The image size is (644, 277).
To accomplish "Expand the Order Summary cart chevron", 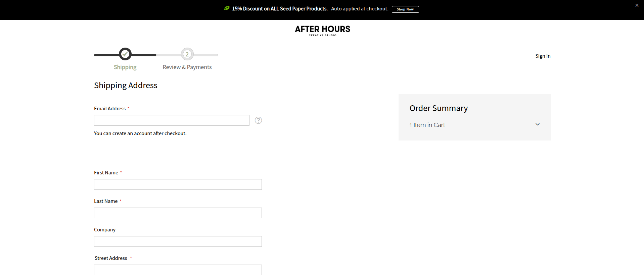I will pyautogui.click(x=537, y=124).
